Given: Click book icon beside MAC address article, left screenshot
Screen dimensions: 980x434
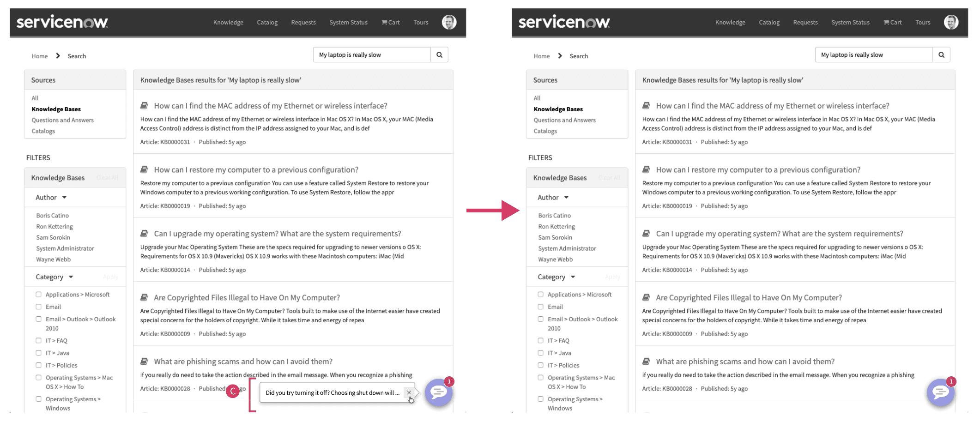Looking at the screenshot, I should coord(144,106).
